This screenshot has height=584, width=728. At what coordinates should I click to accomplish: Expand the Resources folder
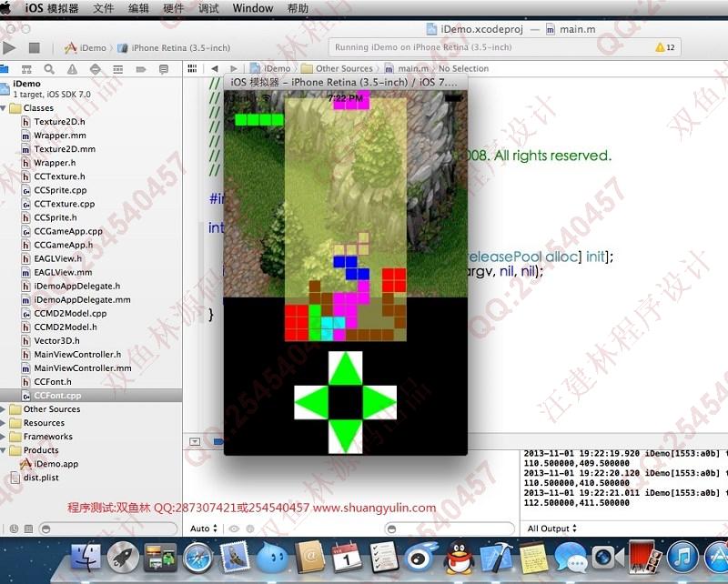click(x=4, y=423)
